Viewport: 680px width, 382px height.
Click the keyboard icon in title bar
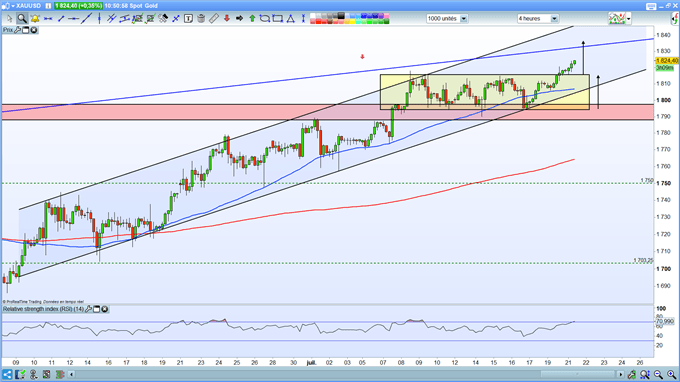tap(651, 6)
